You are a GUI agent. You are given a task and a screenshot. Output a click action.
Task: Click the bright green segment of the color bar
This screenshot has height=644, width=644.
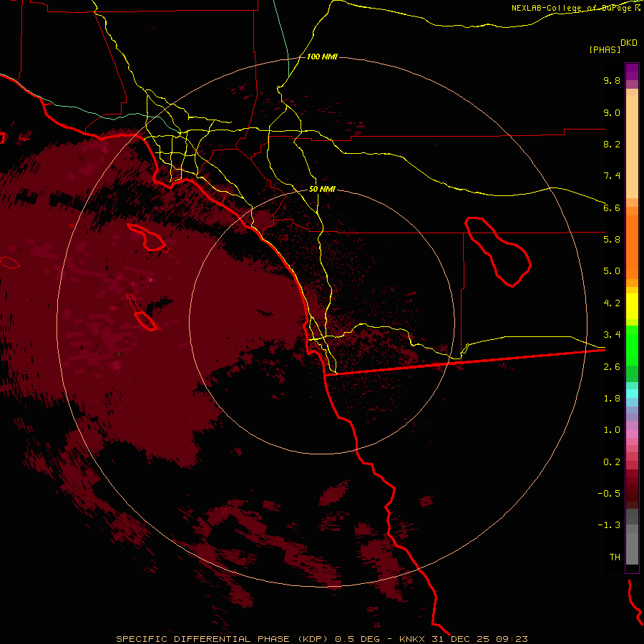pos(632,345)
